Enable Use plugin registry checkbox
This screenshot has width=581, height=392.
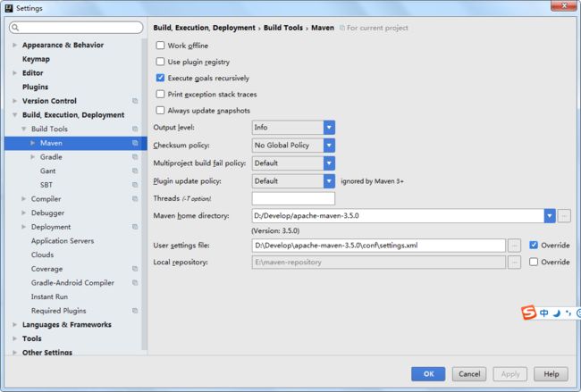(x=160, y=62)
